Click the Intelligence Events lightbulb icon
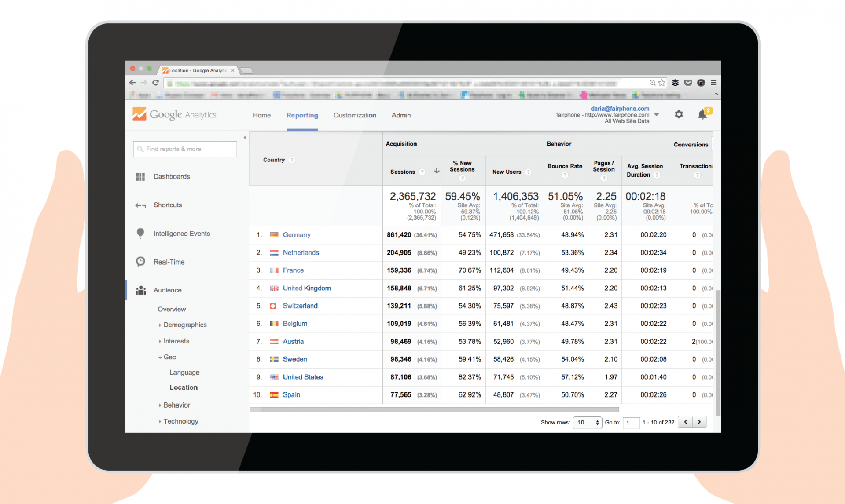 [x=140, y=234]
